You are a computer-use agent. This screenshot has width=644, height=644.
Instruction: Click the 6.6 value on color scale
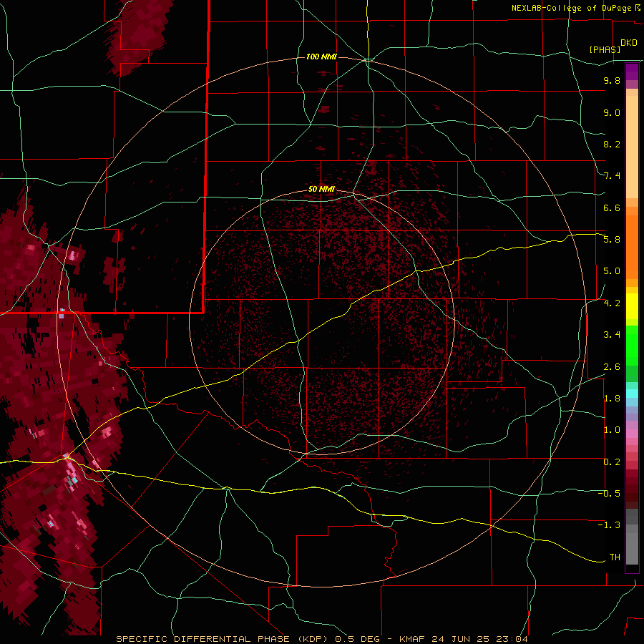click(612, 208)
